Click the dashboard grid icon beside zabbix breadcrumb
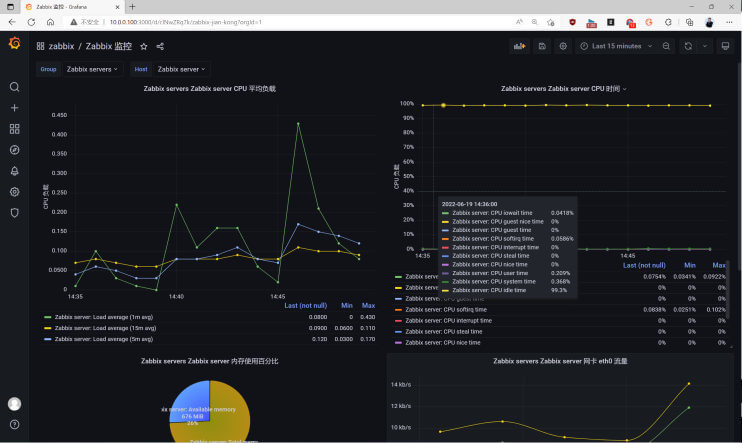This screenshot has width=742, height=443. (40, 46)
